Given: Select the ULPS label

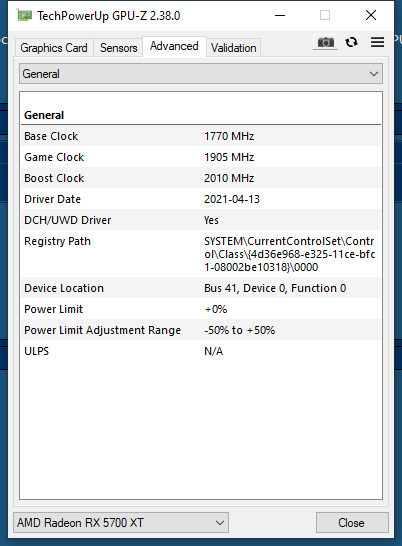Looking at the screenshot, I should click(x=37, y=351).
